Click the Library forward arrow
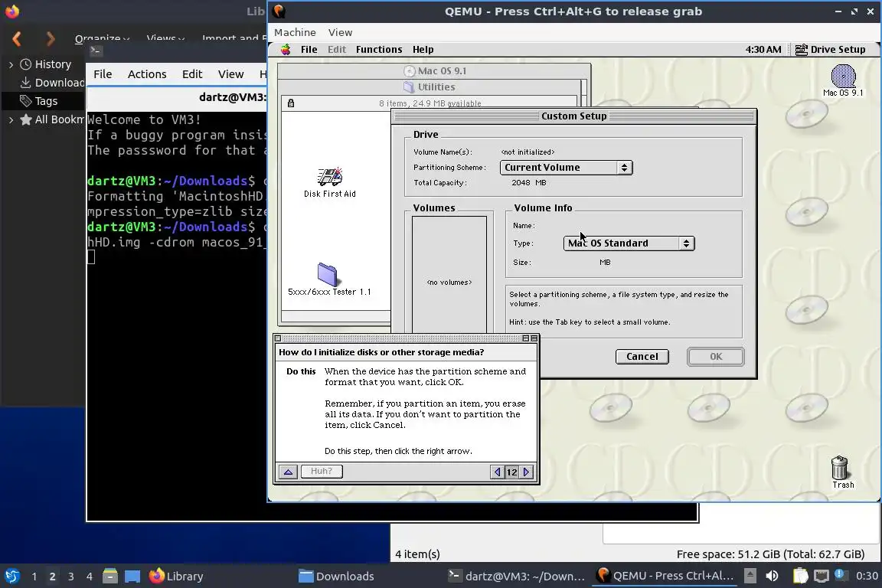 click(51, 38)
